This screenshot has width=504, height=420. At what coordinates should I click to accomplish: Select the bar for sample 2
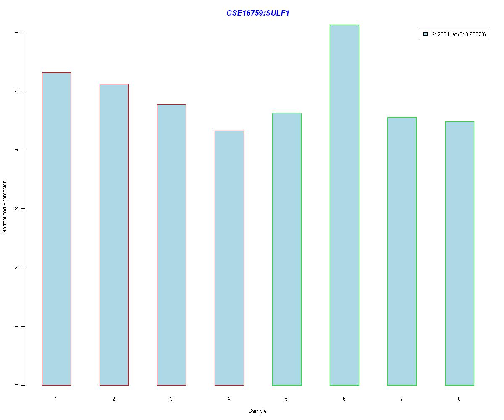click(114, 235)
